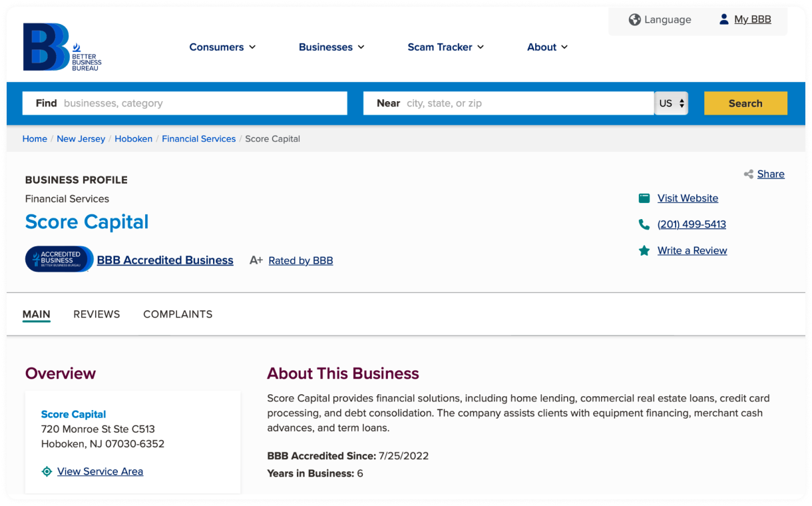Click View Service Area link
Viewport: 812px width, 506px height.
coord(100,471)
